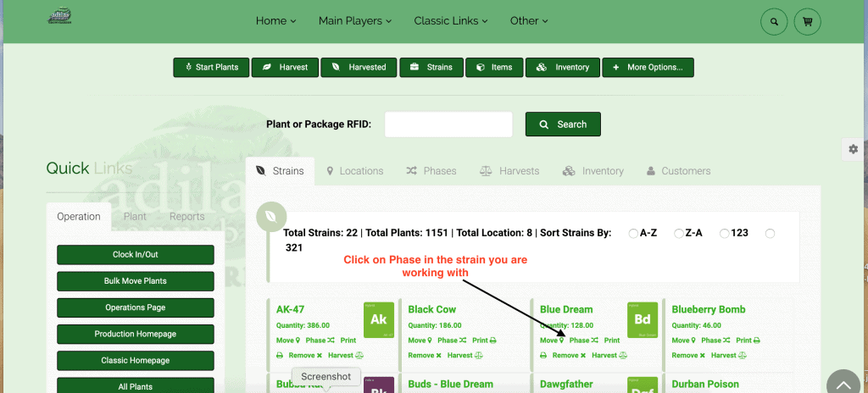Click the AK-47 strain tile icon
This screenshot has height=393, width=868.
click(379, 320)
